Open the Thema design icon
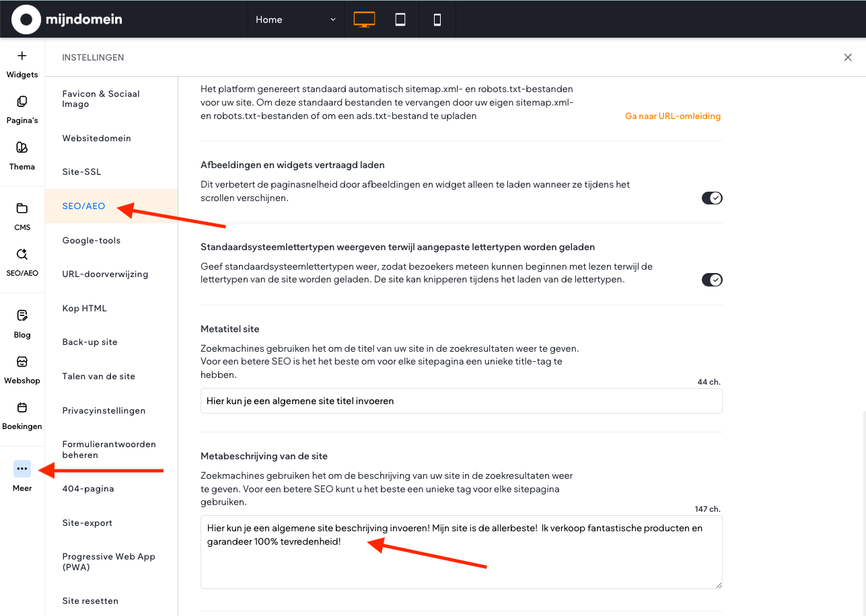Screen dimensions: 866x616 point(22,148)
